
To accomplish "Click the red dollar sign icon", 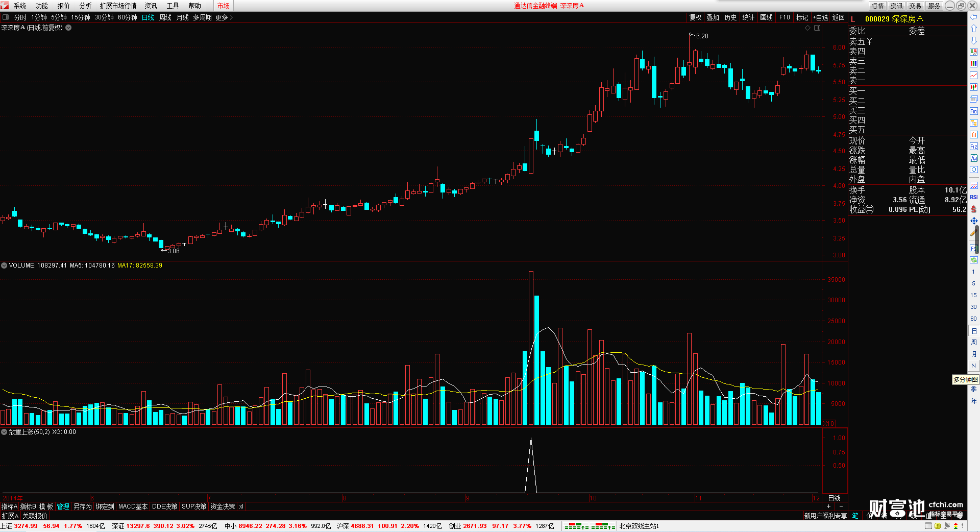I will tap(973, 209).
